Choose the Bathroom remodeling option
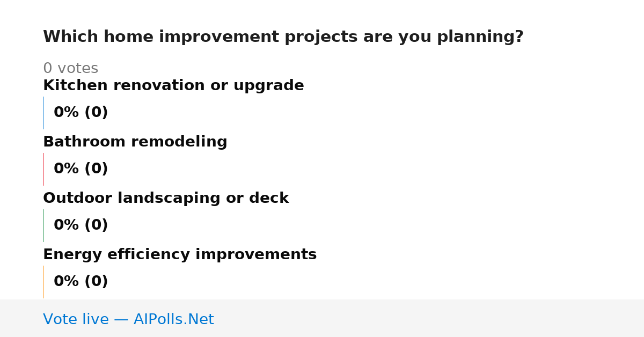This screenshot has height=337, width=644. coord(135,142)
